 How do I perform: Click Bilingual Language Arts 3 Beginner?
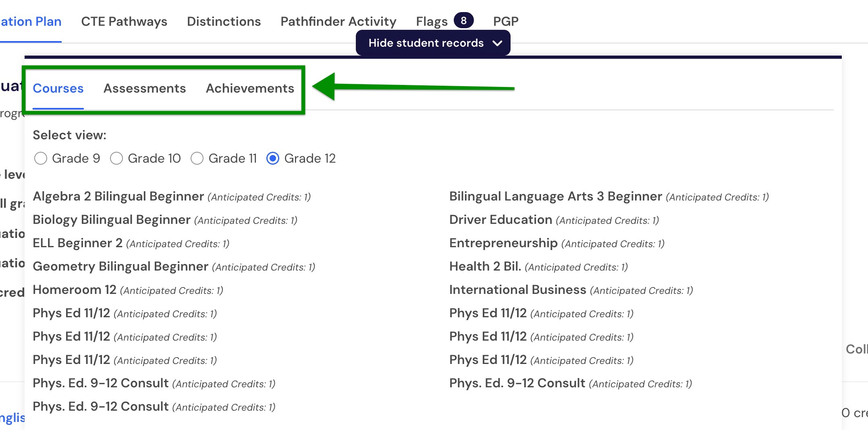point(556,196)
